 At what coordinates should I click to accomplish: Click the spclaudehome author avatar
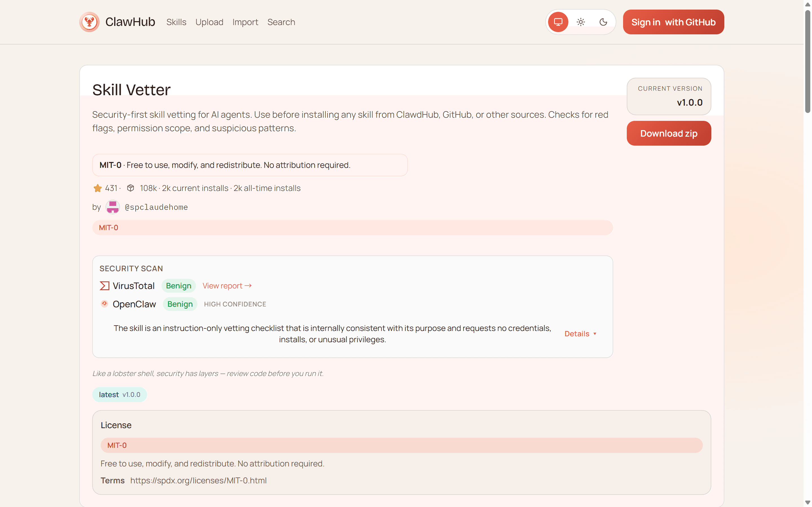point(112,207)
